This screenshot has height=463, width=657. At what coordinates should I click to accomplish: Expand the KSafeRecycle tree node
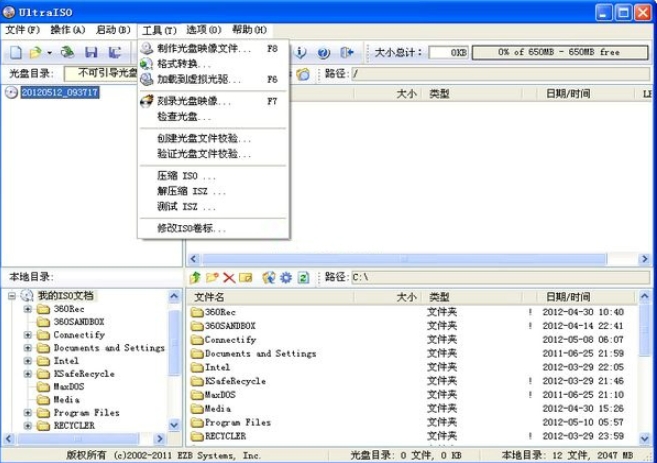coord(28,374)
